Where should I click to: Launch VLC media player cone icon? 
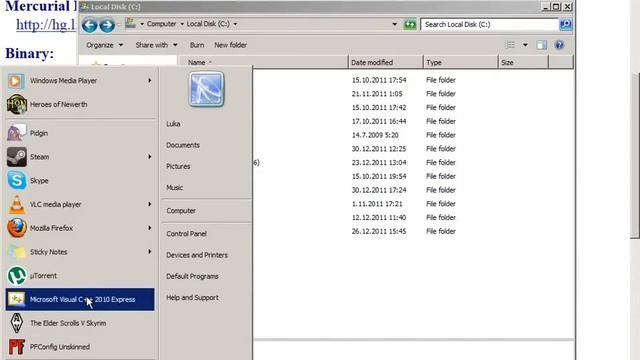click(x=16, y=204)
